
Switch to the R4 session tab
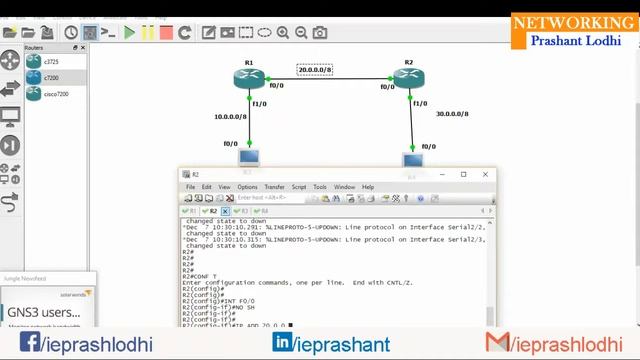(x=261, y=211)
